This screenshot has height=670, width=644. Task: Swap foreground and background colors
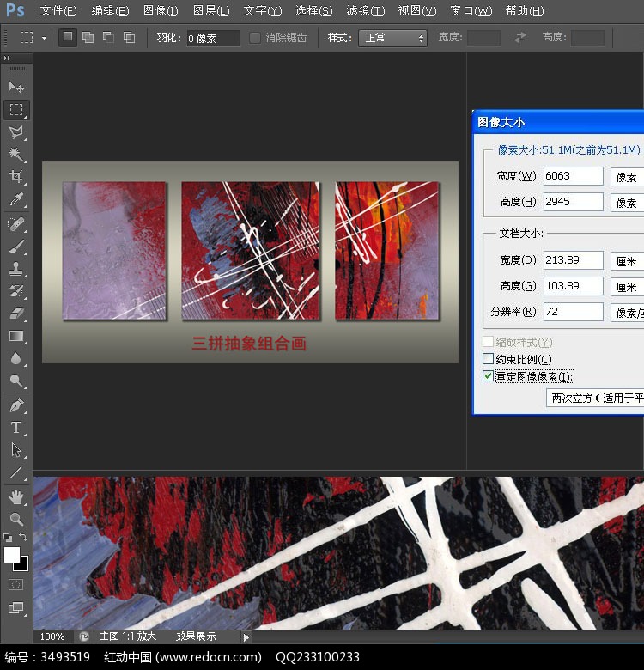point(23,537)
